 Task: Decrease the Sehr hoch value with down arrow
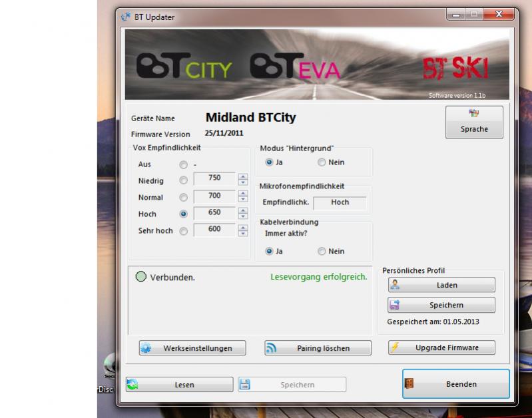[242, 234]
